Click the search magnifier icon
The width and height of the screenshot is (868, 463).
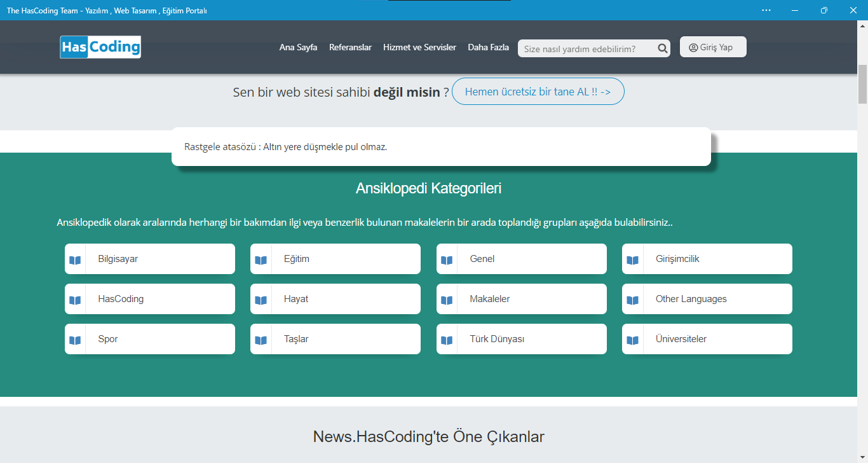[x=662, y=48]
